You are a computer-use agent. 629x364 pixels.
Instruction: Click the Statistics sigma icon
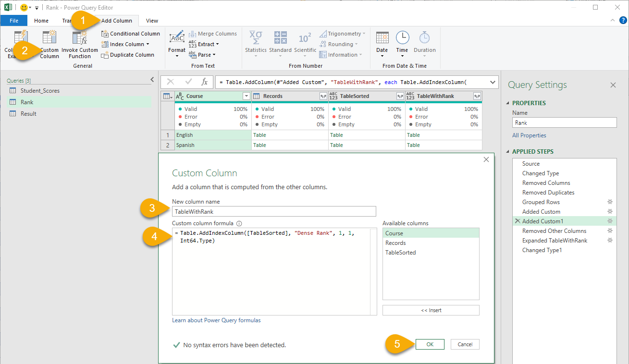click(x=256, y=37)
